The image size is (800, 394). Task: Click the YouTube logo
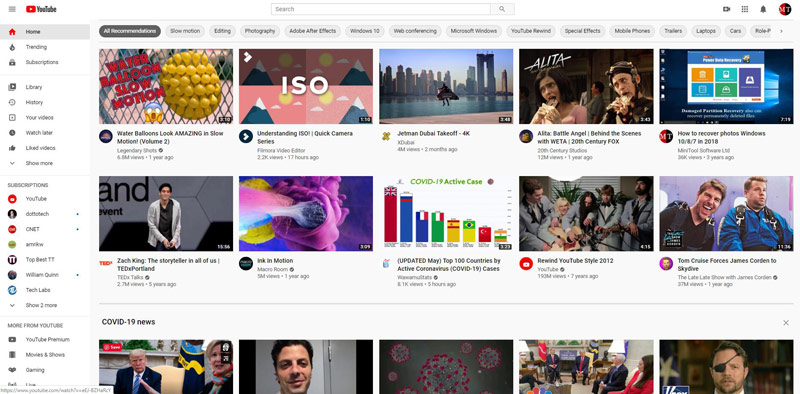(41, 9)
